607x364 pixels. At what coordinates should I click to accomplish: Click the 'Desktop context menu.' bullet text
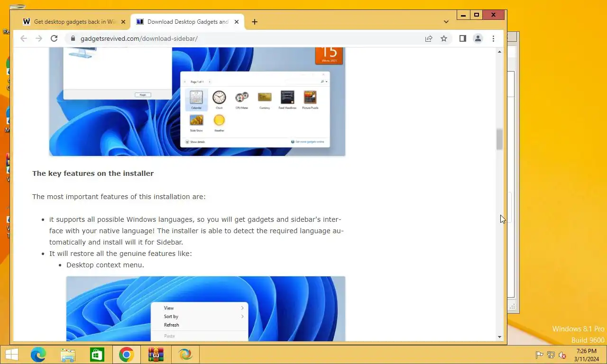105,265
